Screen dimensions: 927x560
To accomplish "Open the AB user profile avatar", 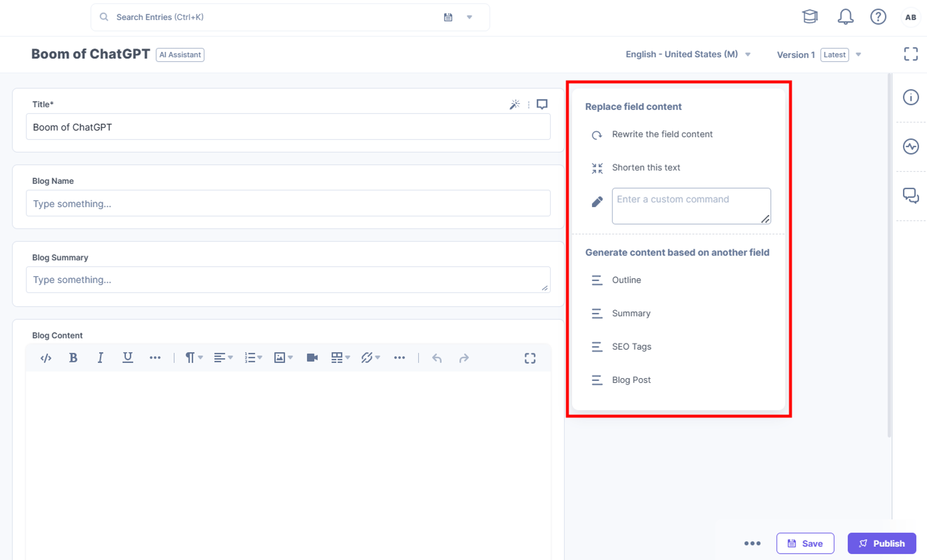I will click(910, 17).
